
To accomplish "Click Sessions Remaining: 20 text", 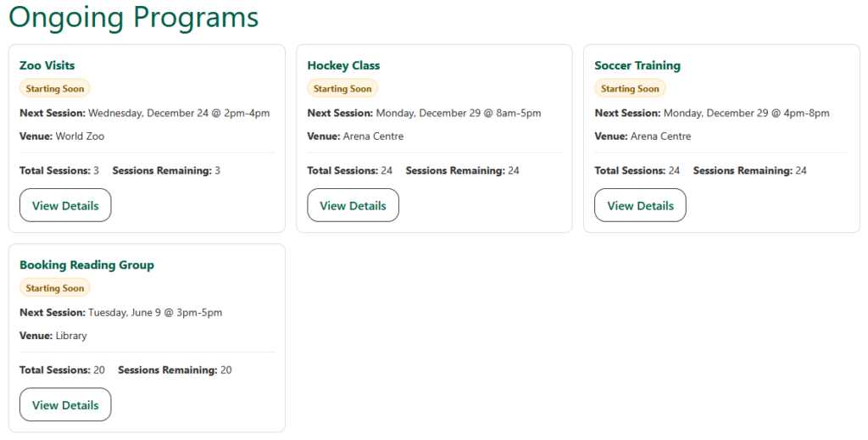I will 174,370.
